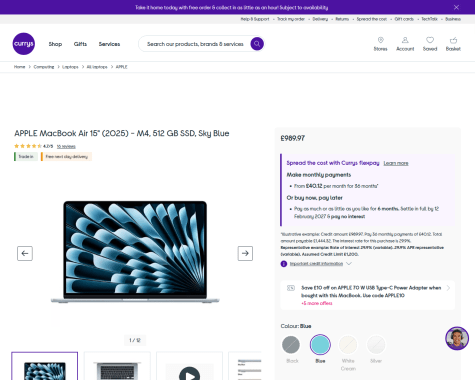Image resolution: width=475 pixels, height=380 pixels.
Task: Play the product video thumbnail
Action: click(x=189, y=373)
